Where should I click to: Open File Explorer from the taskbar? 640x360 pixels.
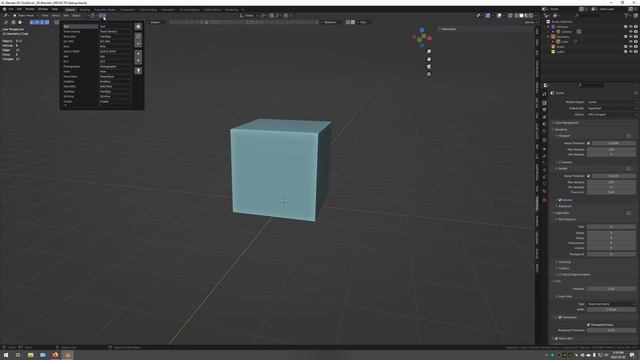31,355
